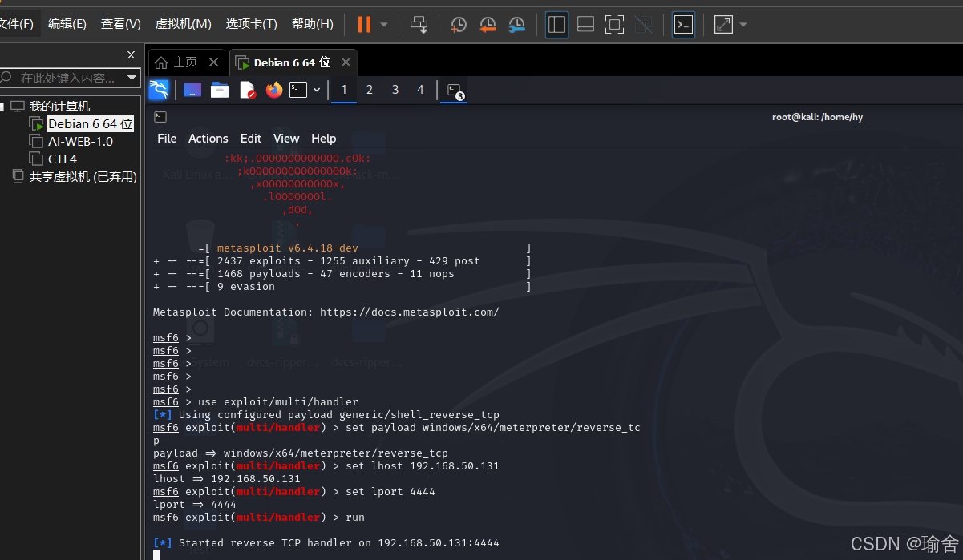Click the 'metasploit v6.4.18-dev' version text
This screenshot has width=963, height=560.
point(288,248)
